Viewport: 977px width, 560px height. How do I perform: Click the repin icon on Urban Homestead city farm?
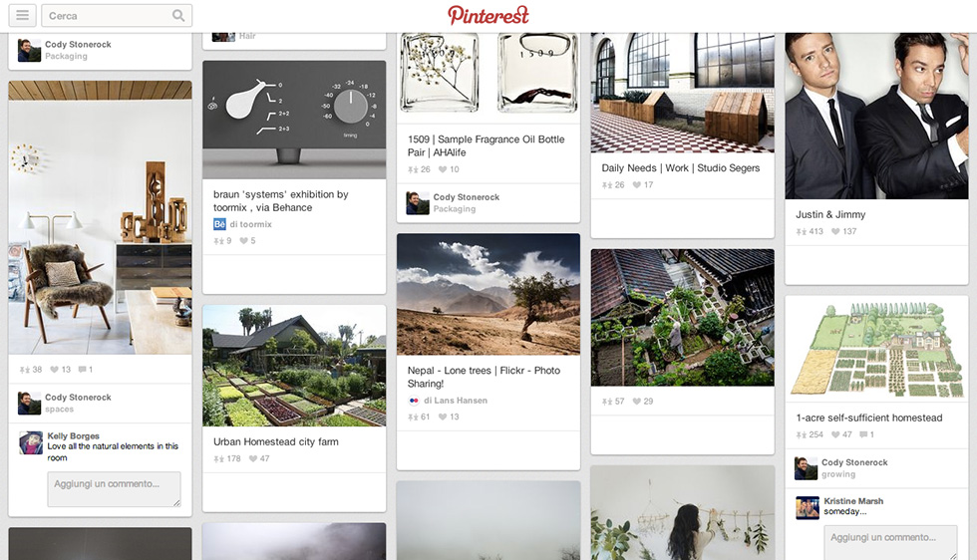point(218,459)
